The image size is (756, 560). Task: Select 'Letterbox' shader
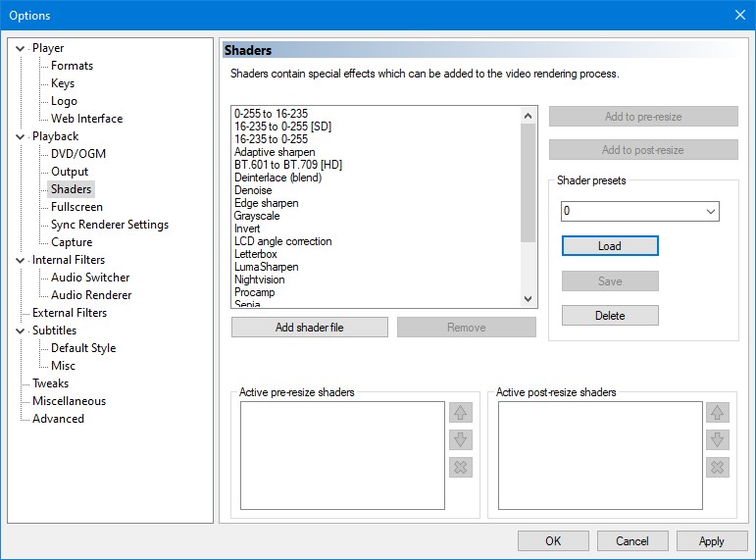[256, 254]
